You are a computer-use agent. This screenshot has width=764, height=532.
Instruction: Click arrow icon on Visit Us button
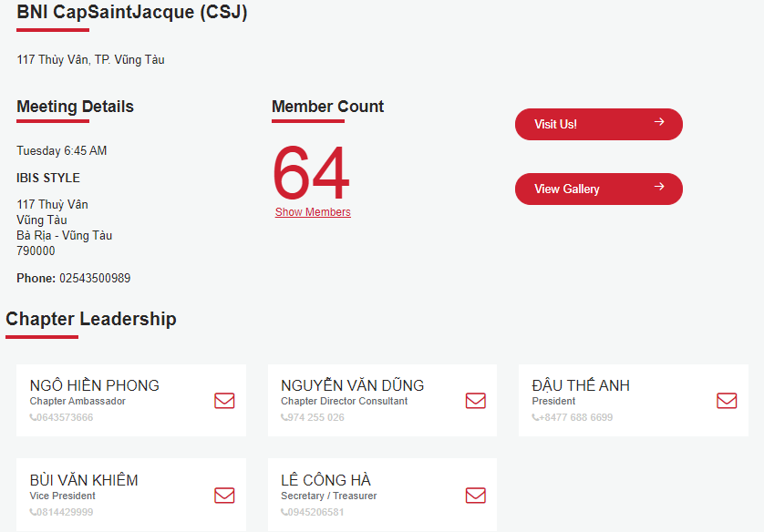[659, 123]
